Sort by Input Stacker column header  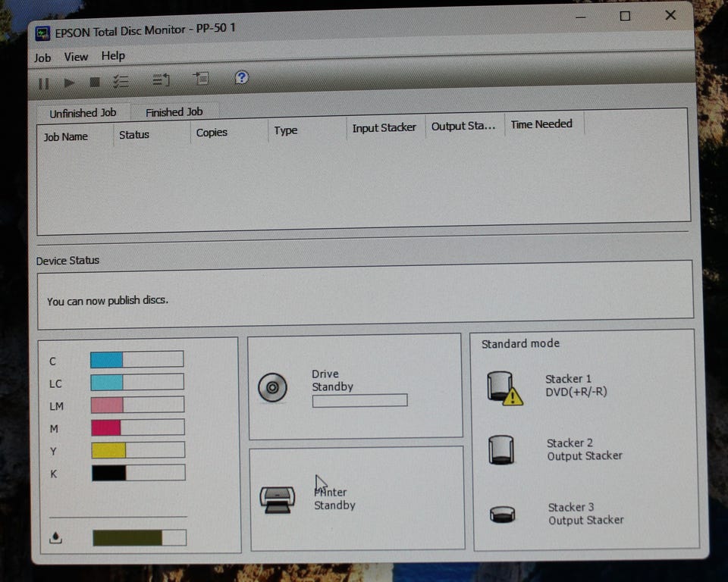tap(385, 127)
